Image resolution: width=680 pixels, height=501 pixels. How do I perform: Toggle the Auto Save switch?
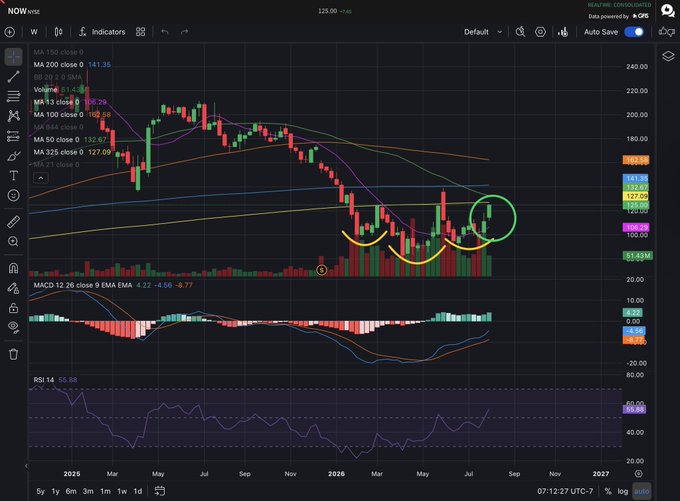pos(634,32)
